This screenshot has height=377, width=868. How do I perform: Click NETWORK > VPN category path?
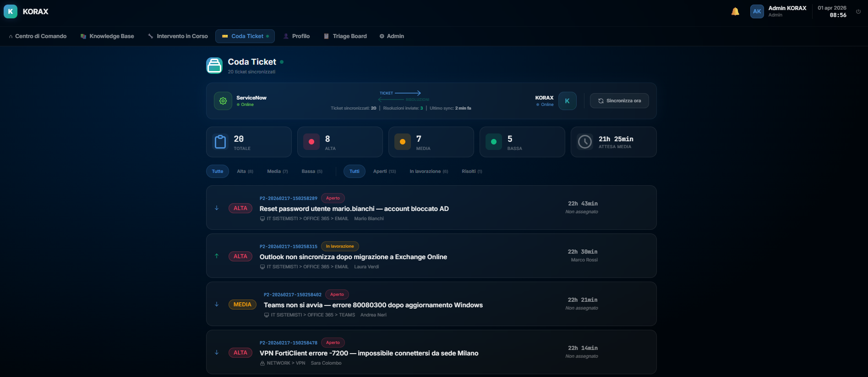click(286, 363)
